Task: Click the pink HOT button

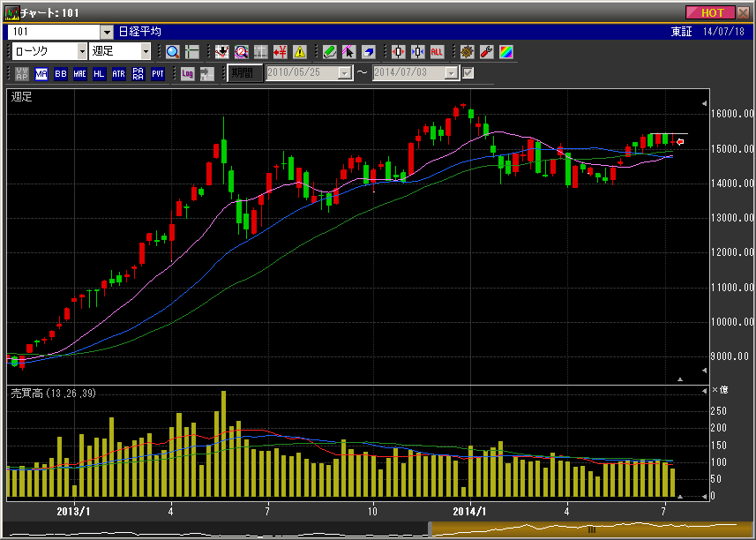Action: (710, 12)
